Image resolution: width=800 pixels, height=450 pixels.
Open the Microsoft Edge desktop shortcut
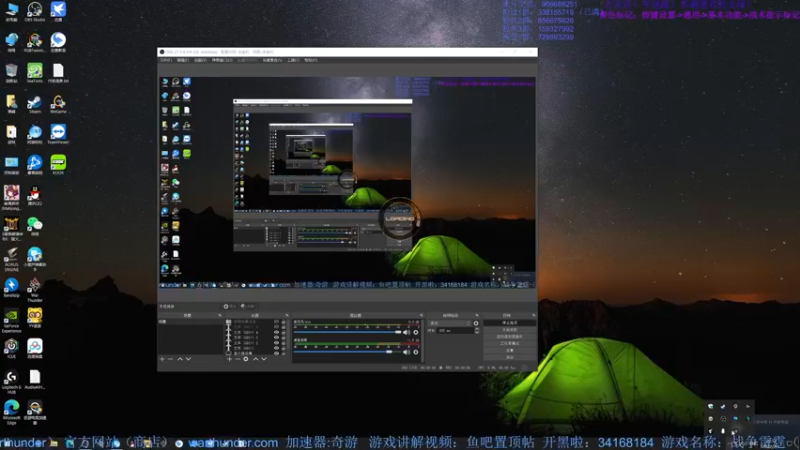[11, 412]
